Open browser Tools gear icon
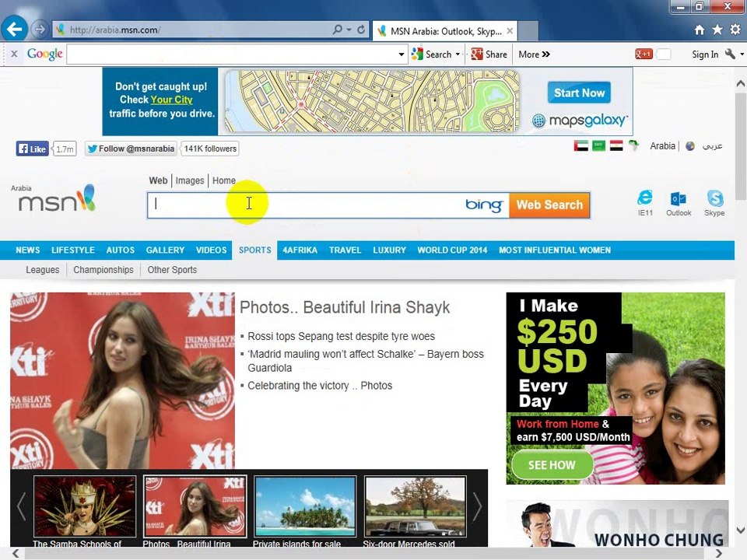The width and height of the screenshot is (747, 560). pos(735,30)
